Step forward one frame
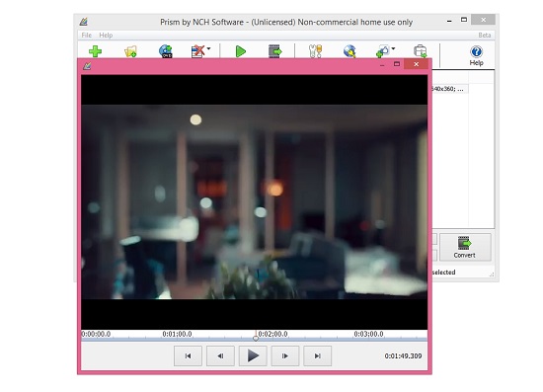 coord(285,355)
